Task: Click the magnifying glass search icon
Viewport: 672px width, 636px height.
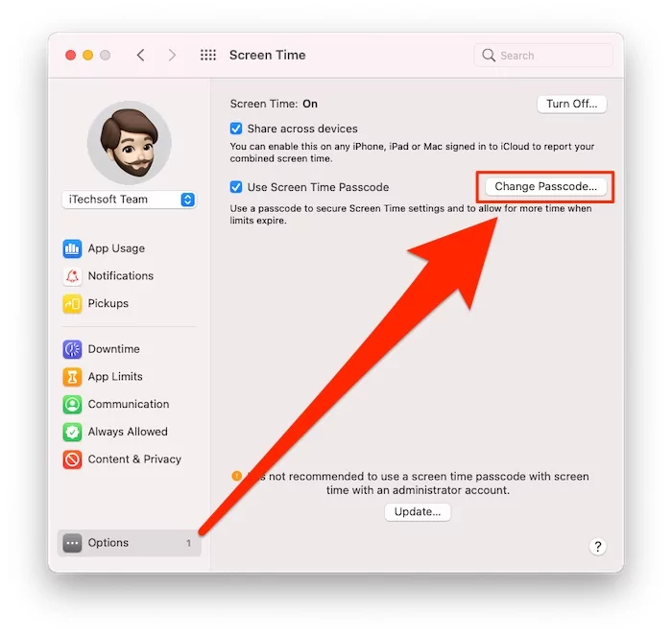Action: 489,56
